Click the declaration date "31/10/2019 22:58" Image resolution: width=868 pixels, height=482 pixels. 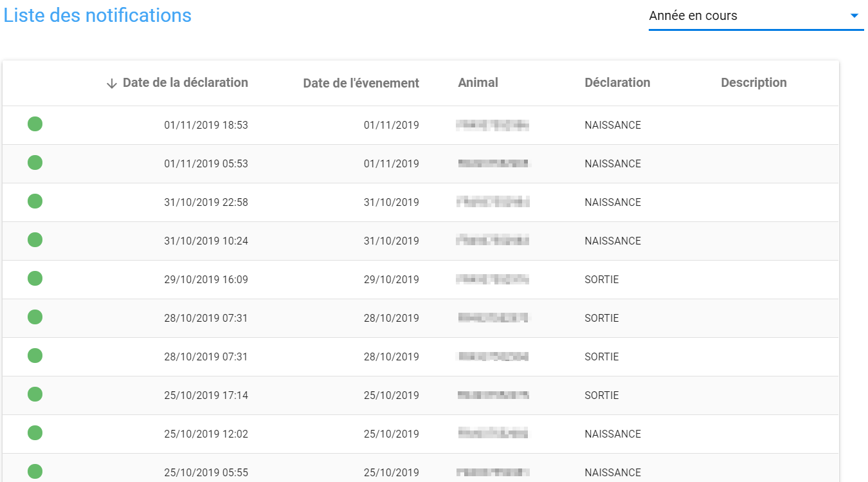[x=206, y=203]
